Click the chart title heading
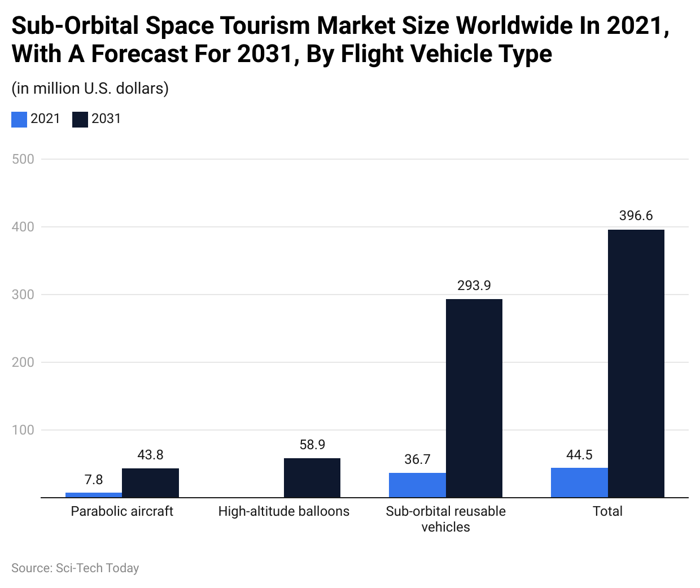This screenshot has height=588, width=700. [x=339, y=40]
